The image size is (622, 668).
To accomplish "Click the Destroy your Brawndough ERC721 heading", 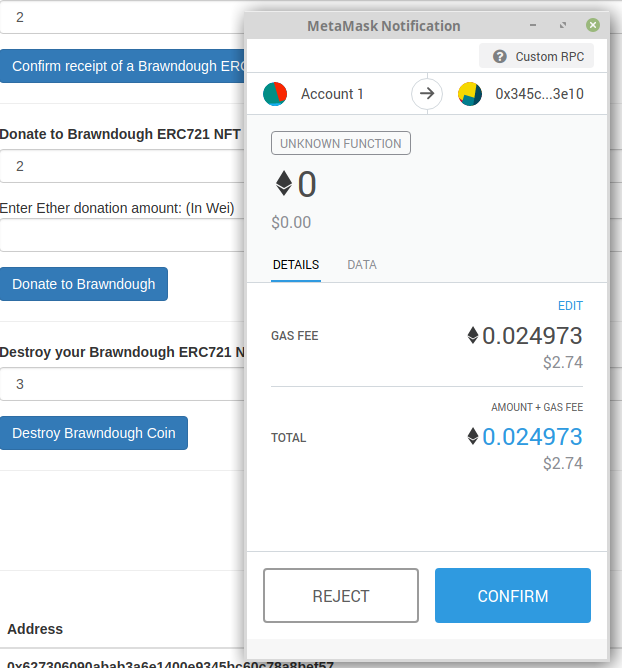I will click(122, 352).
